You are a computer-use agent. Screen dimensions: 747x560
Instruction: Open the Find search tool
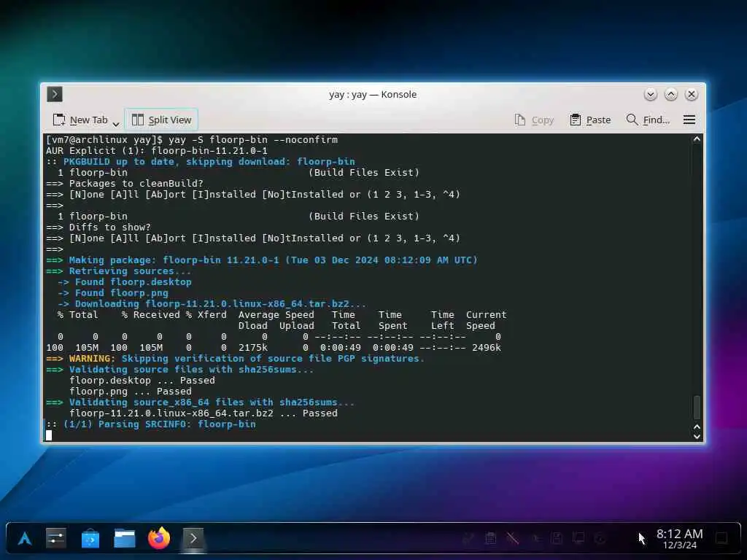(648, 120)
